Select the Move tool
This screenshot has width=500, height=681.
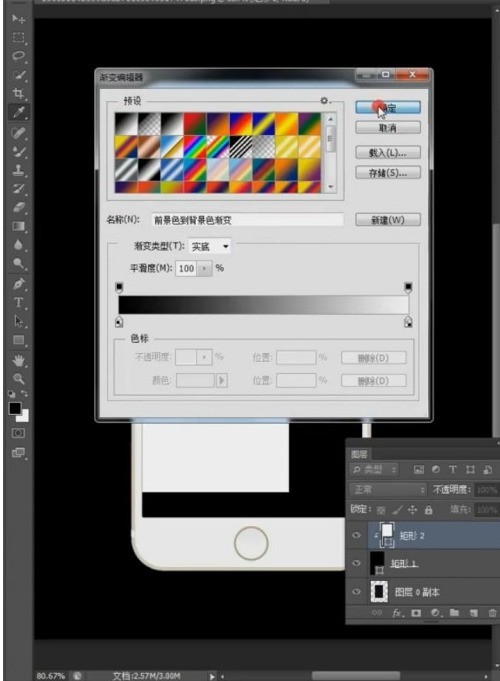tap(18, 19)
